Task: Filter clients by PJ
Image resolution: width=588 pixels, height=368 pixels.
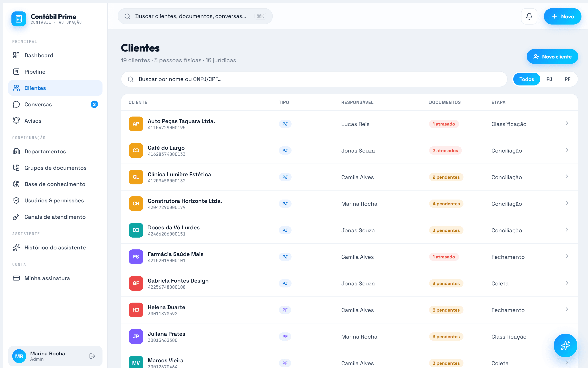Action: (549, 79)
